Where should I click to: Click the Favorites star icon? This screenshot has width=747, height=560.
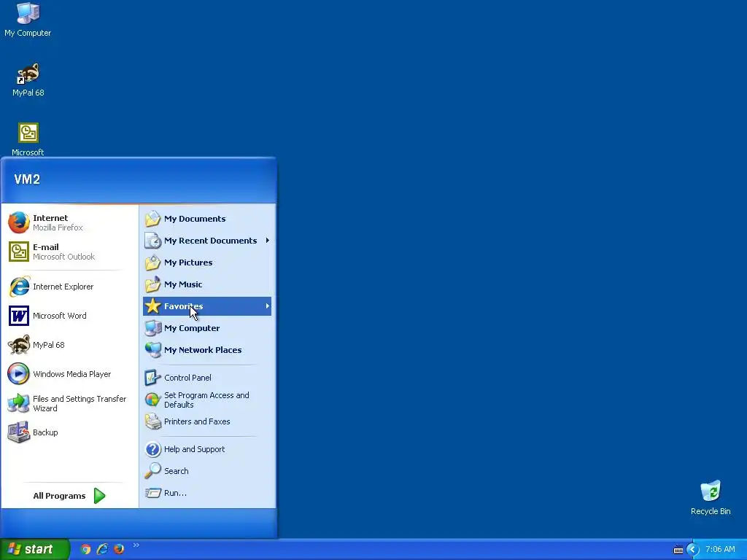tap(152, 306)
